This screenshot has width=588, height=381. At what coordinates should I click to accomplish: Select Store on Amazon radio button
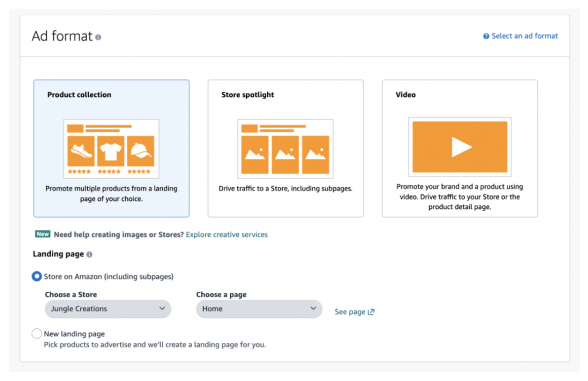click(x=37, y=276)
